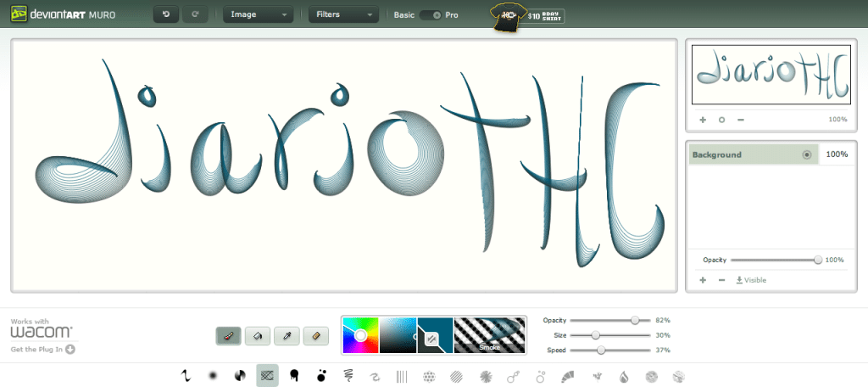868x387 pixels.
Task: Select the half-tone black and white circle brush
Action: pyautogui.click(x=240, y=377)
